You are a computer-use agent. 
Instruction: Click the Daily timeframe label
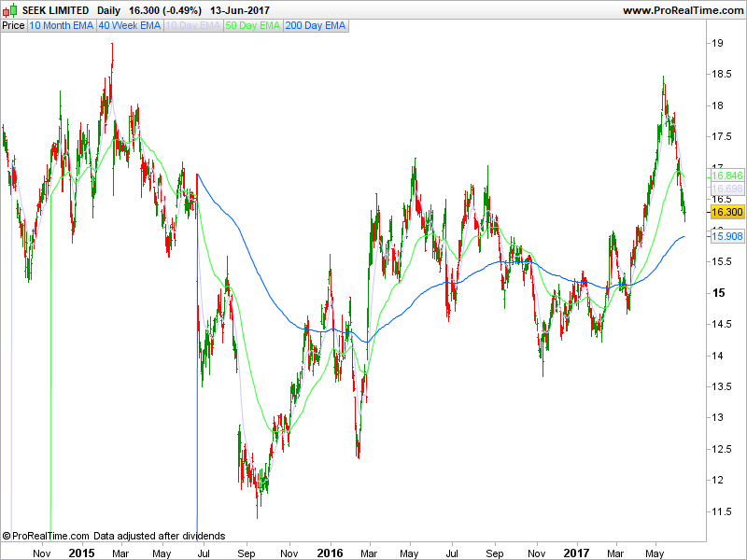(x=108, y=10)
